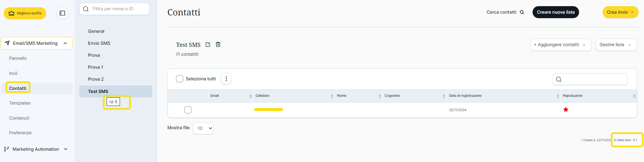644x162 pixels.
Task: Click the edit icon next to Test SMS
Action: point(208,44)
